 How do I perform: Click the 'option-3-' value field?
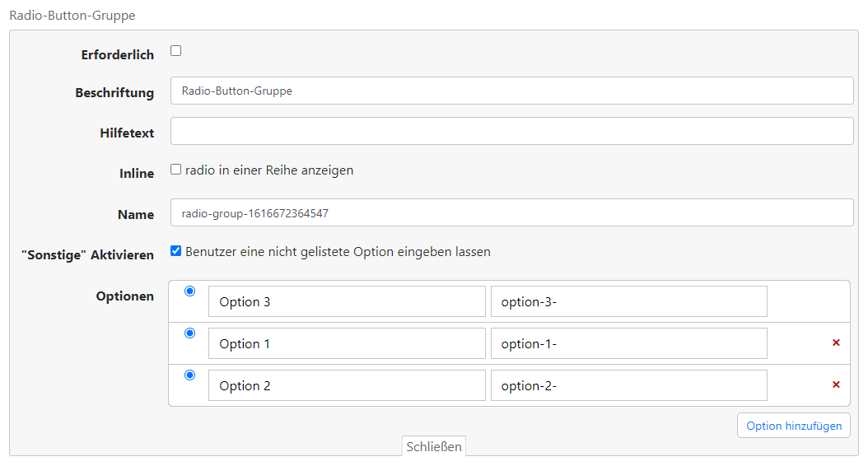click(x=629, y=301)
